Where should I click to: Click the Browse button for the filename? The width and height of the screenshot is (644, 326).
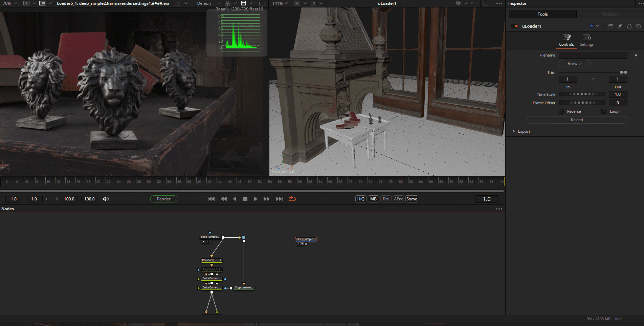pos(574,64)
